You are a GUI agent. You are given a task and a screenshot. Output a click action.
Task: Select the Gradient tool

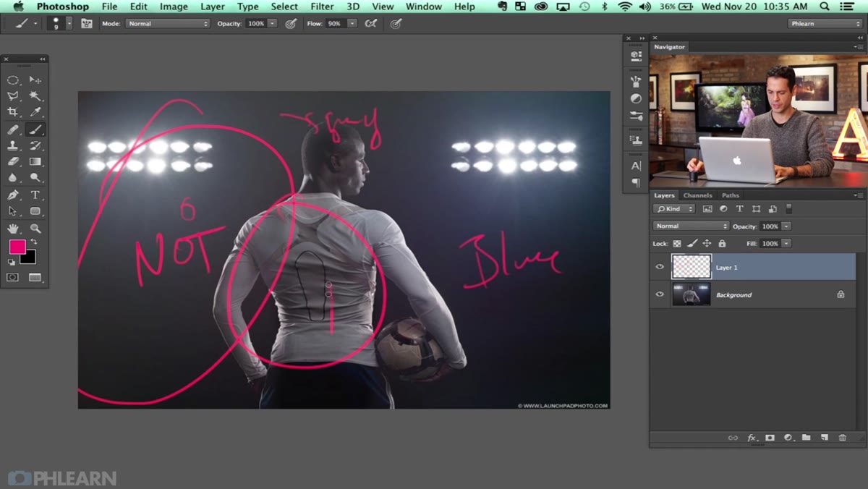pyautogui.click(x=35, y=161)
